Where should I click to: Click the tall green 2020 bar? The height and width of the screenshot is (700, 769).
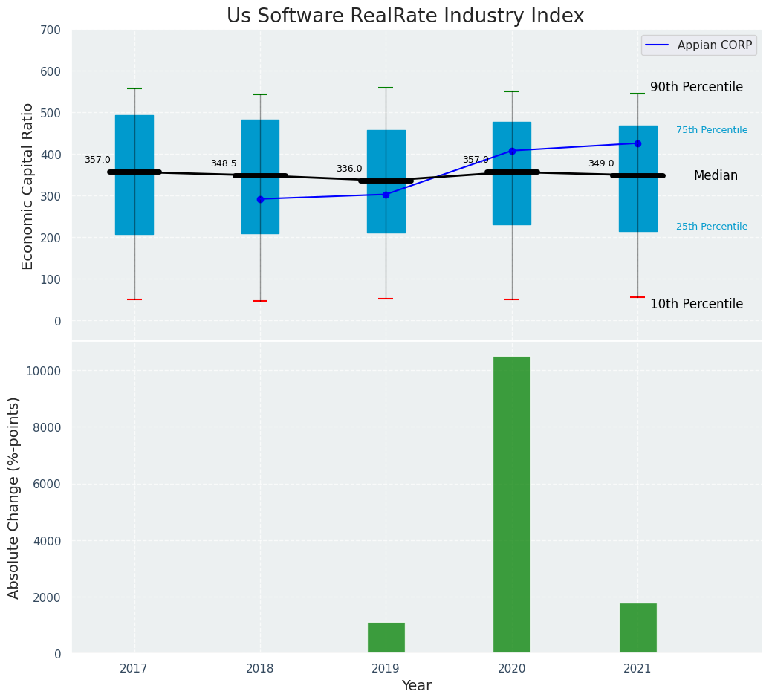[x=512, y=505]
